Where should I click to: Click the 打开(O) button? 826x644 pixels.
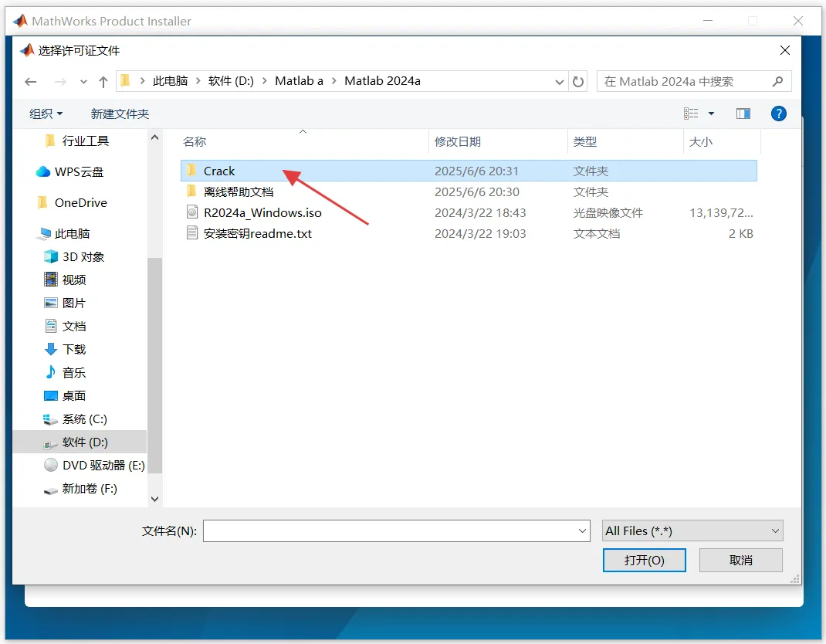point(645,560)
